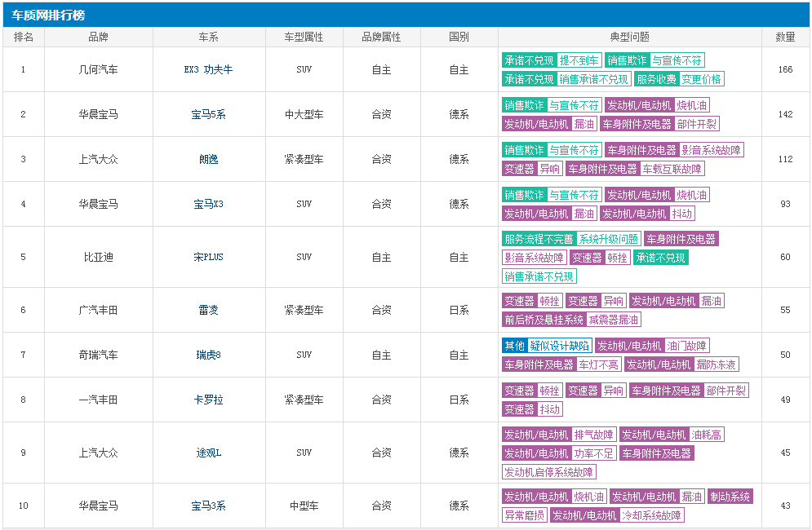Image resolution: width=812 pixels, height=530 pixels.
Task: Open the 卡罗拉 car series link
Action: pyautogui.click(x=208, y=400)
